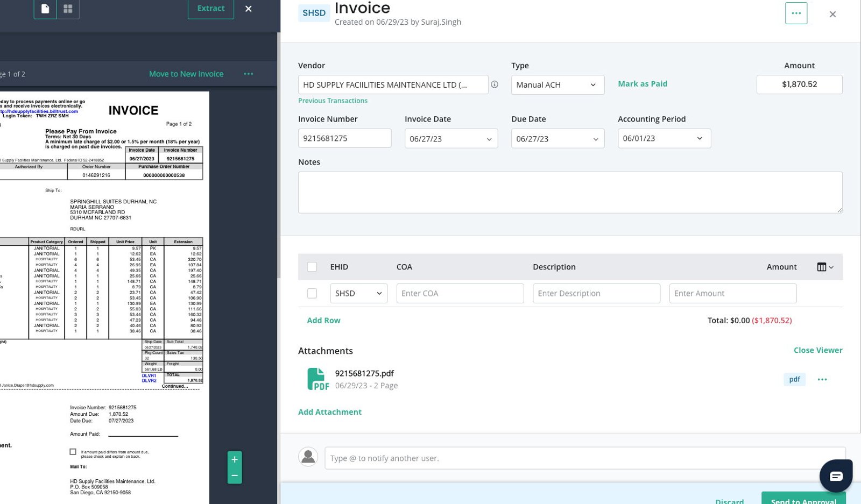
Task: Expand the Accounting Period dropdown
Action: point(664,138)
